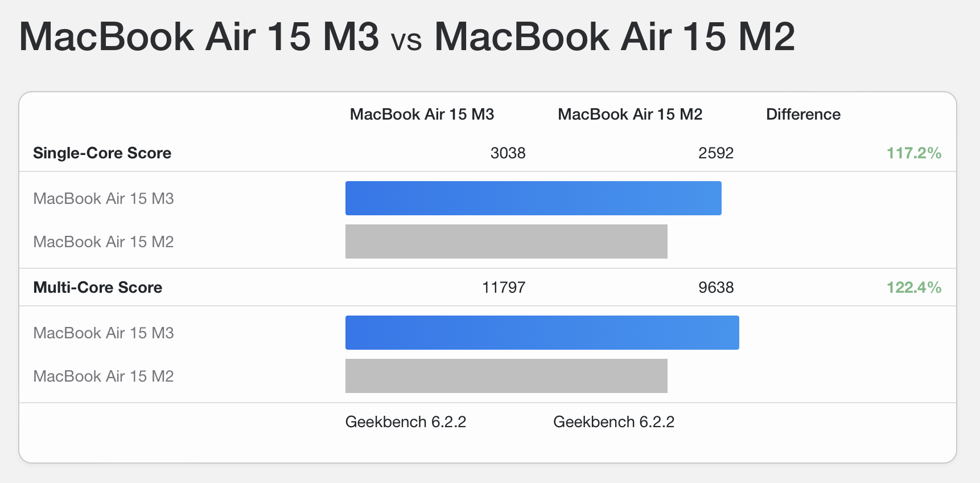Click the blue M3 multi-core bar

[542, 333]
